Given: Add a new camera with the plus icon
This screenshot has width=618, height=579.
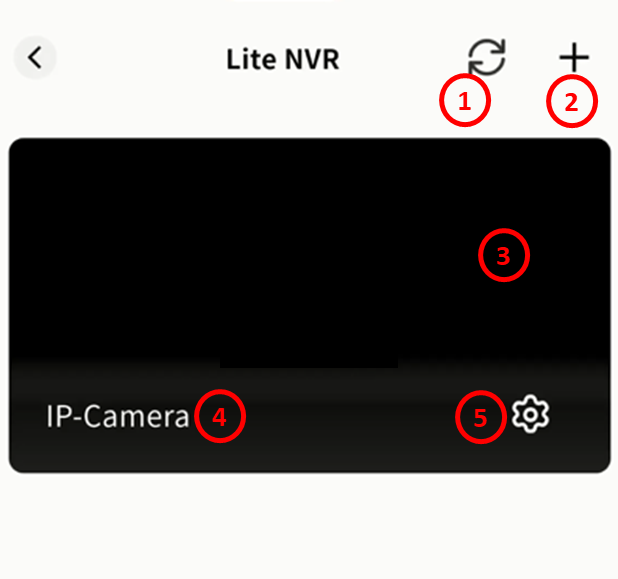Looking at the screenshot, I should tap(574, 58).
